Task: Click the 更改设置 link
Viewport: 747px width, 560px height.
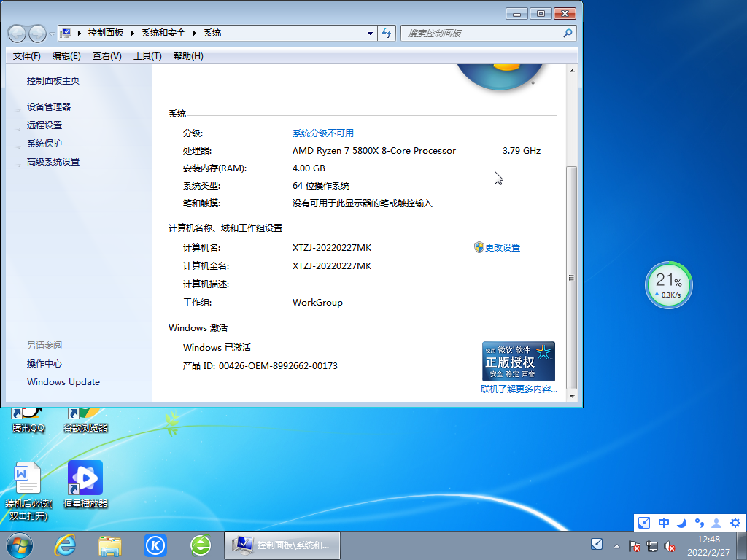Action: [502, 247]
